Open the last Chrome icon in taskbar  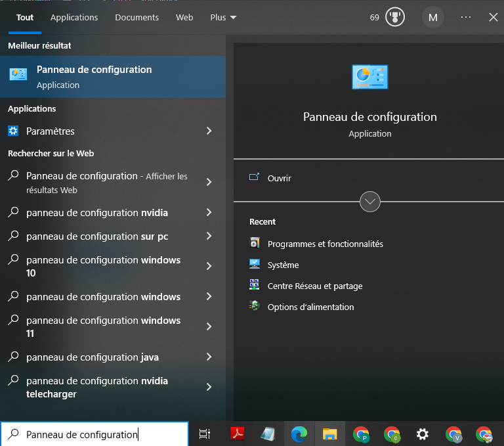[484, 434]
